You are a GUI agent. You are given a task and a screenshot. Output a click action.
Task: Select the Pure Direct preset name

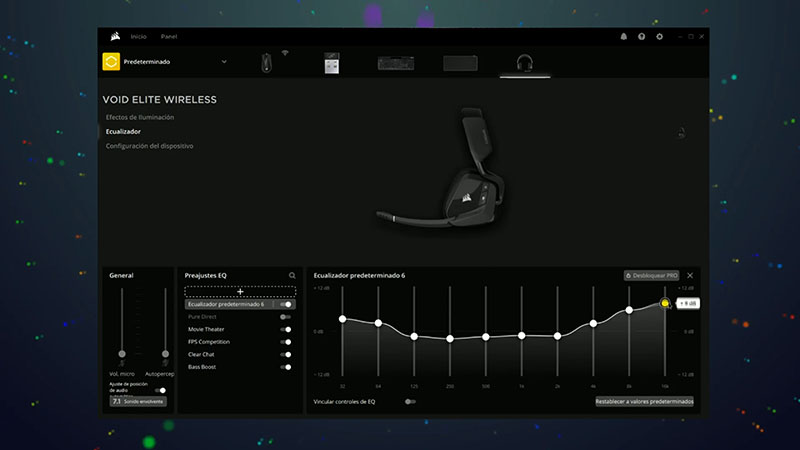point(202,317)
